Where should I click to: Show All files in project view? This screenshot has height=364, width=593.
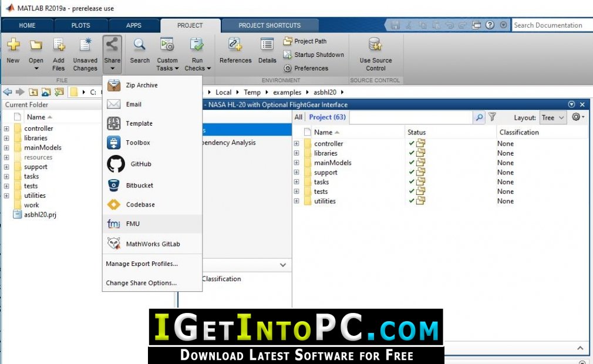click(x=298, y=117)
